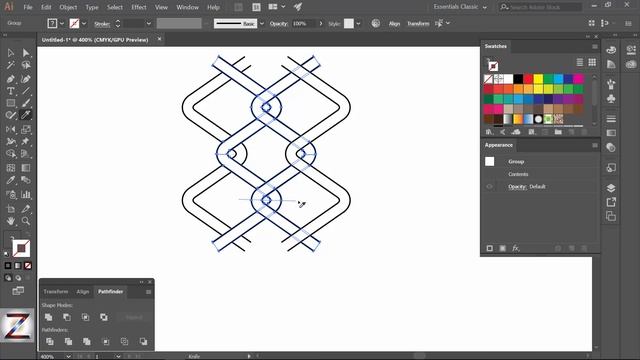Click the Align button in control bar
This screenshot has width=640, height=360.
pyautogui.click(x=394, y=24)
